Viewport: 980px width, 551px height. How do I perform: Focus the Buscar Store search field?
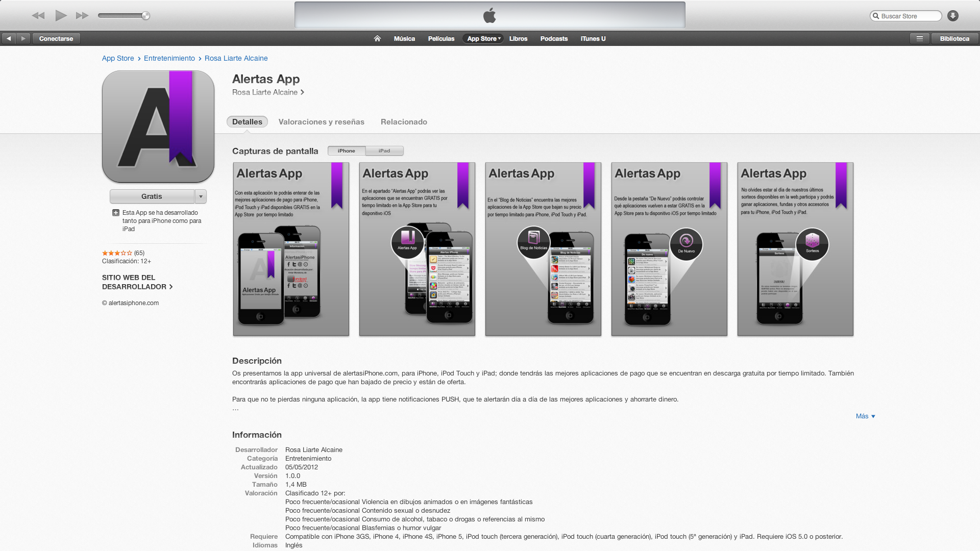point(906,16)
